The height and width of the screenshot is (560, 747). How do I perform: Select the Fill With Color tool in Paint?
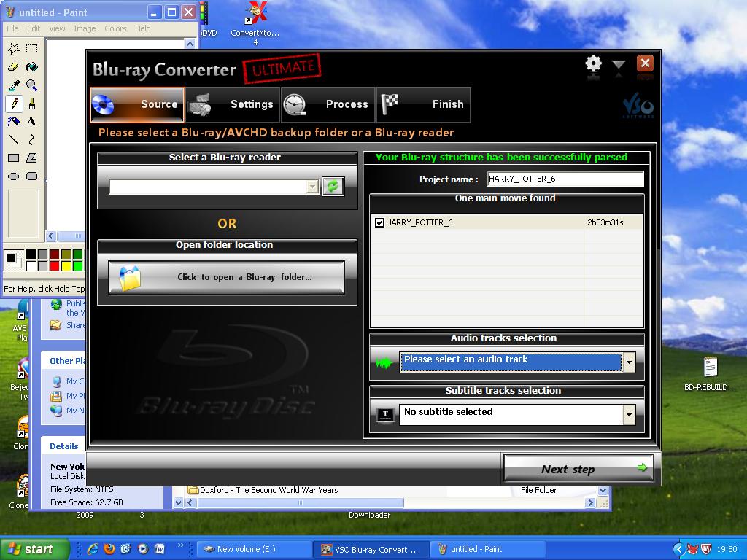[31, 66]
